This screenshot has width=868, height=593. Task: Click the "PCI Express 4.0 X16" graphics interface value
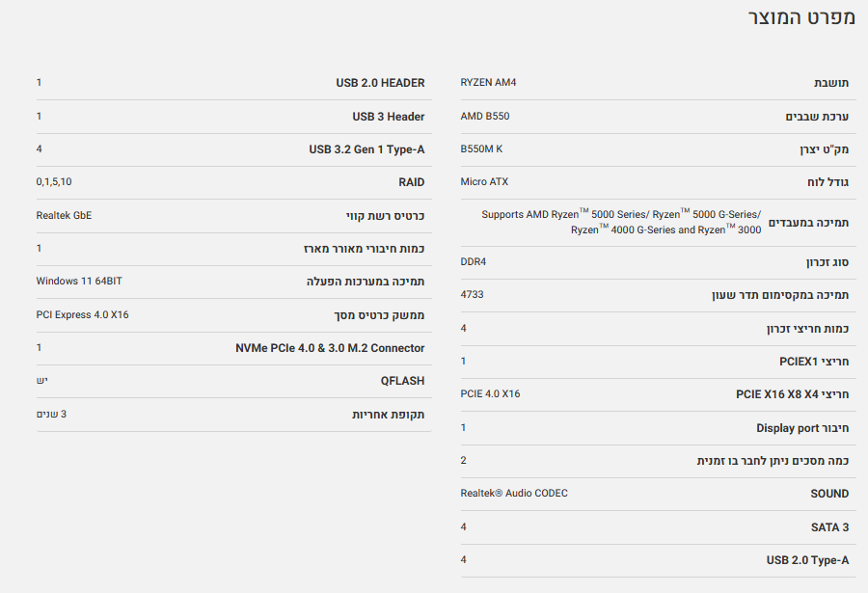coord(82,314)
